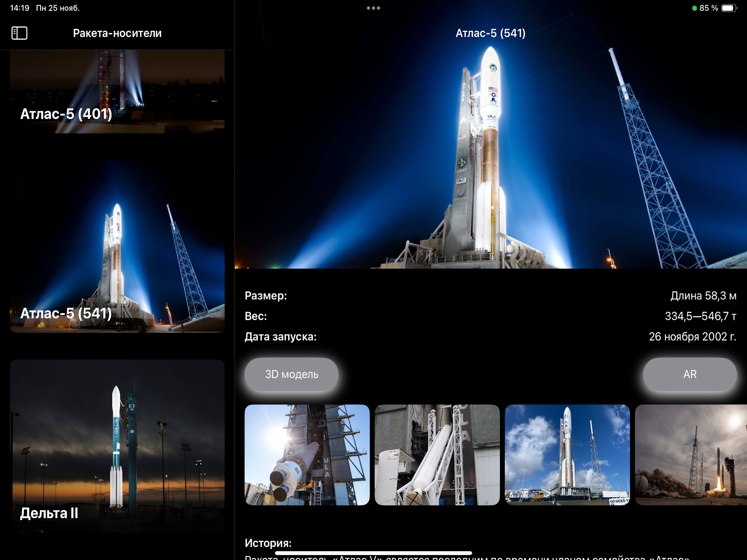Tap the Вес: label
The width and height of the screenshot is (747, 560).
(256, 316)
